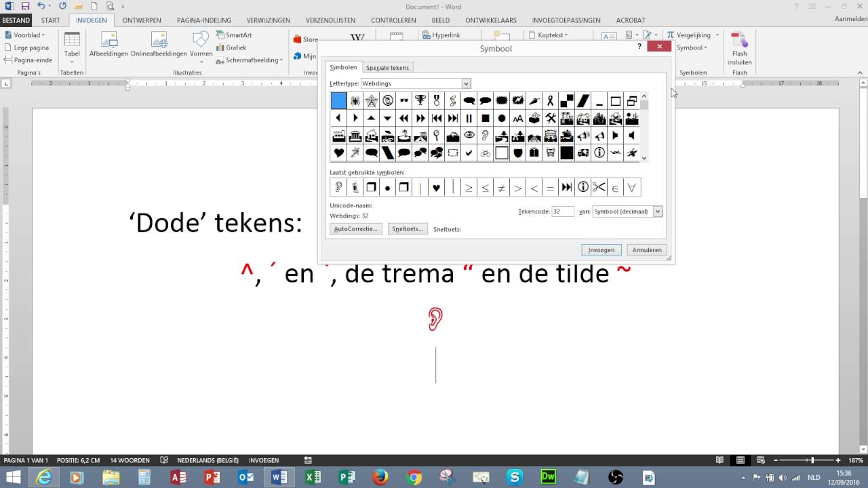Select the spider symbol in the grid
868x488 pixels.
pyautogui.click(x=355, y=101)
